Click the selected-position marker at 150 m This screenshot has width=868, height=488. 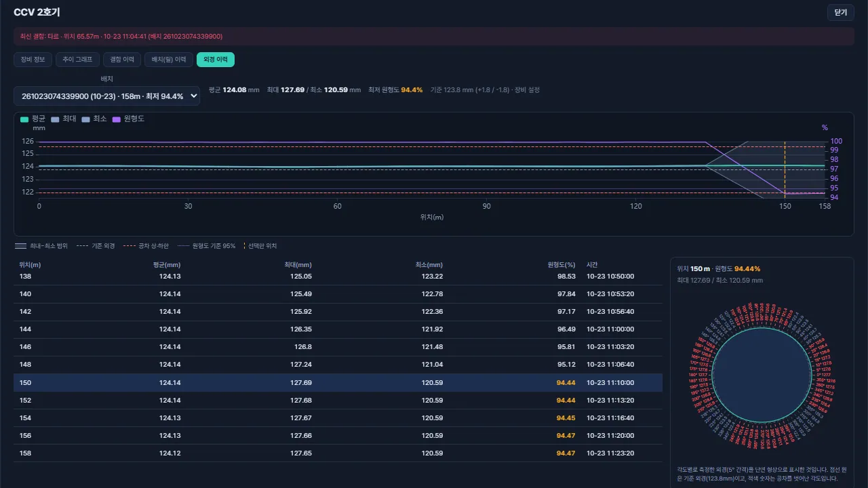785,169
